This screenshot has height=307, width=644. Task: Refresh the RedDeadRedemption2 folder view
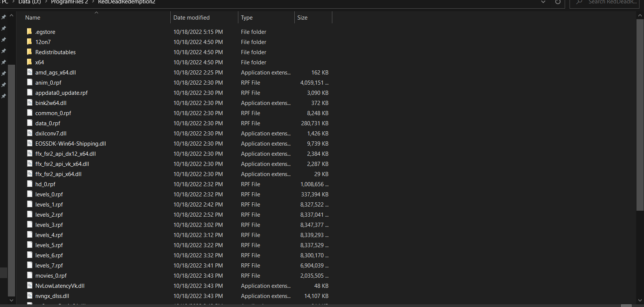tap(558, 2)
